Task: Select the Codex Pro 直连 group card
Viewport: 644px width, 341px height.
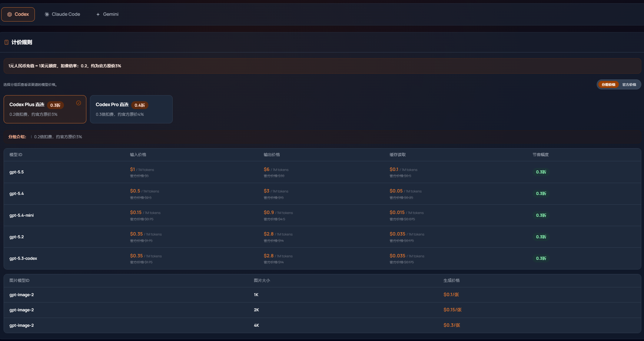Action: coord(131,109)
